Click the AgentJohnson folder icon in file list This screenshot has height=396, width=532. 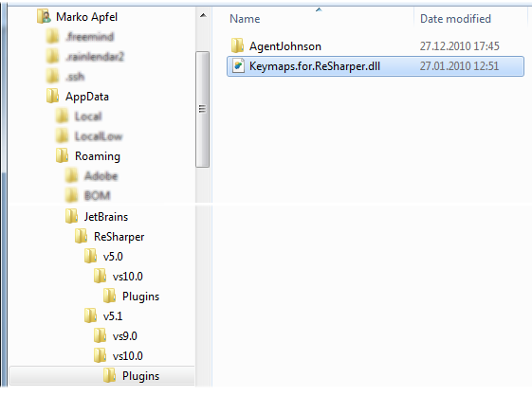coord(237,45)
